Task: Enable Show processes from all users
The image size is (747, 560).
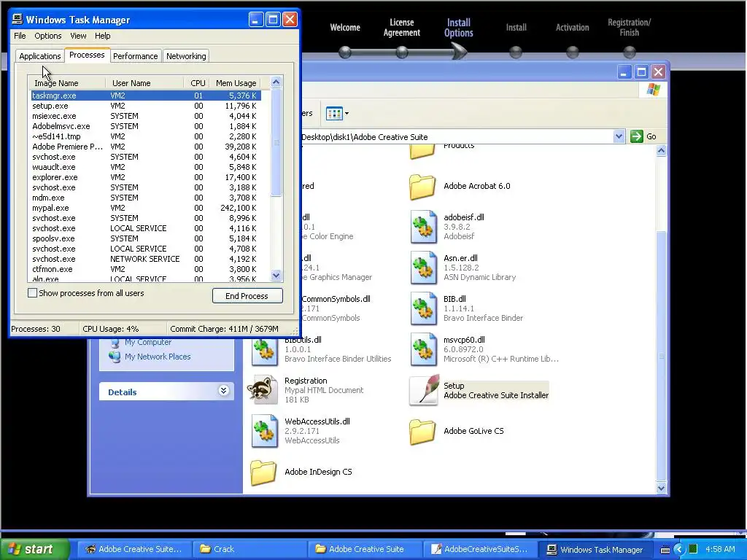Action: coord(32,293)
